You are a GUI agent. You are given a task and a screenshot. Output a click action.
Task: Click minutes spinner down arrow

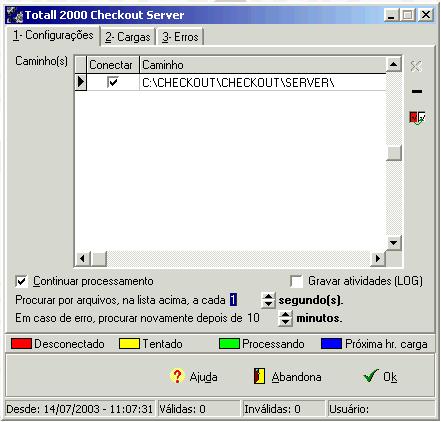point(285,322)
